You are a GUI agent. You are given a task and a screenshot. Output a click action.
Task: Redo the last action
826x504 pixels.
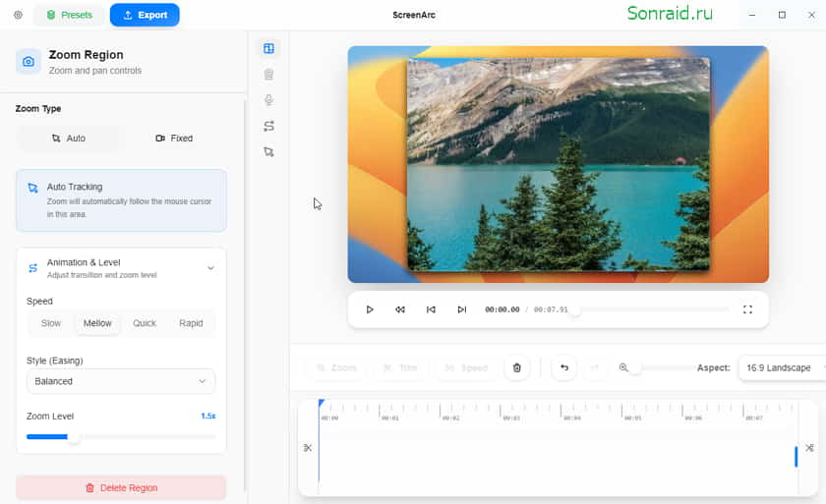[595, 367]
